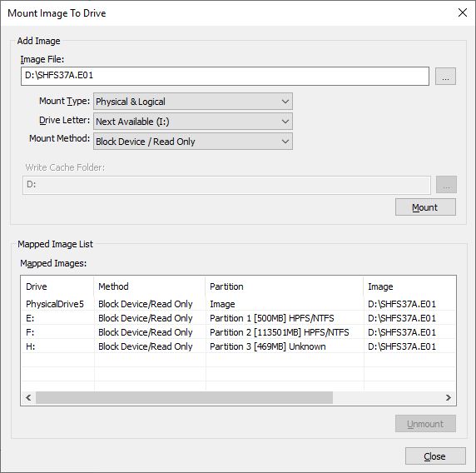
Task: Select the E: drive row
Action: pyautogui.click(x=238, y=318)
